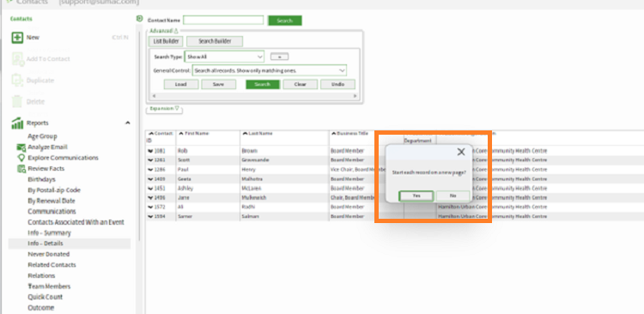This screenshot has width=644, height=314.
Task: Expand row arrow for contact 1451
Action: (150, 189)
